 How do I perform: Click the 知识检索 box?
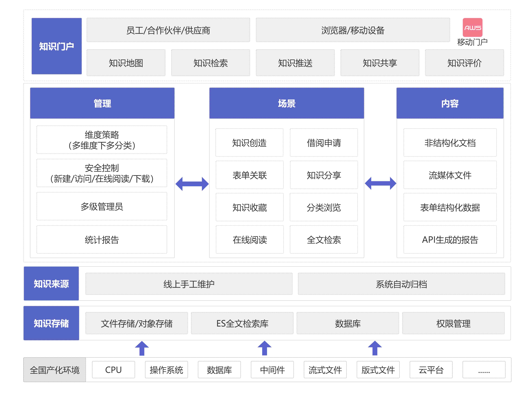click(210, 63)
